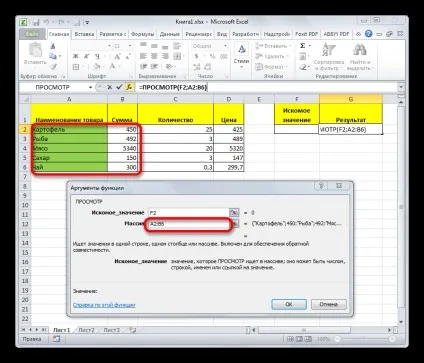This screenshot has height=363, width=424.
Task: Click Отмена in the function arguments dialog
Action: point(329,304)
